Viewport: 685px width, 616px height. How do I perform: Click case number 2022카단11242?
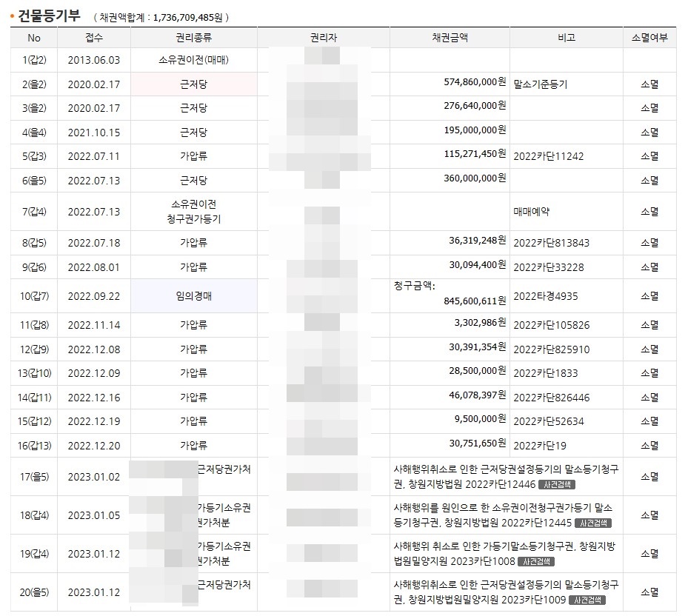pyautogui.click(x=548, y=156)
